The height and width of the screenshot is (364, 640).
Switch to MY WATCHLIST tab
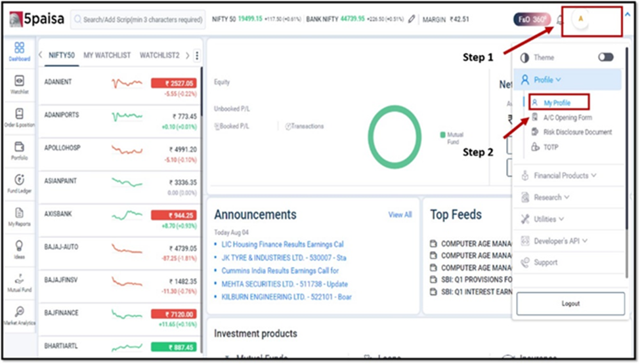(x=107, y=55)
